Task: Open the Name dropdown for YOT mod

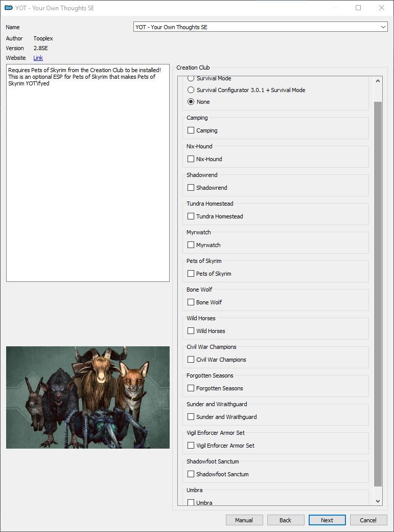Action: point(261,27)
